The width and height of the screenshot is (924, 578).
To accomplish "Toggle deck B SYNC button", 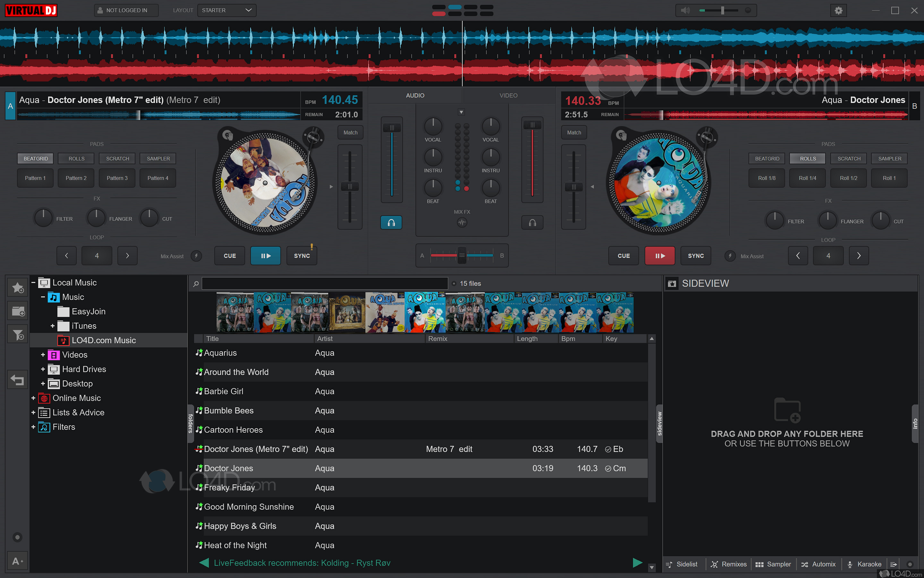I will (x=696, y=256).
